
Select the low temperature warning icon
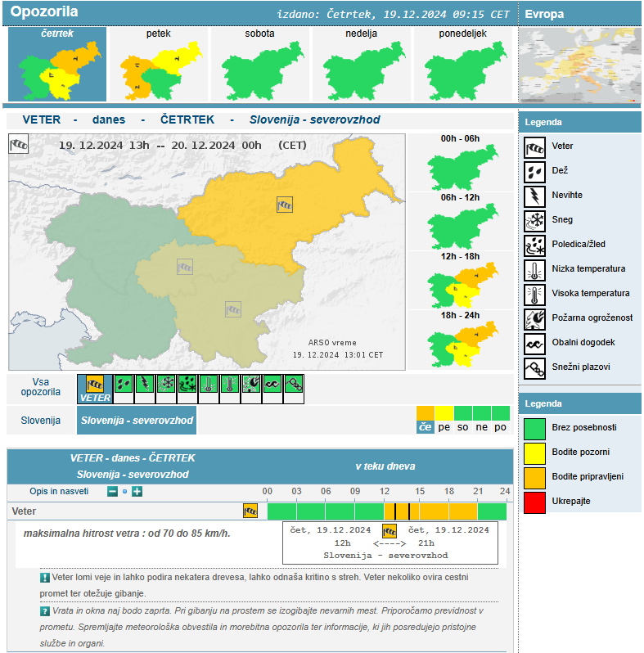click(x=209, y=384)
